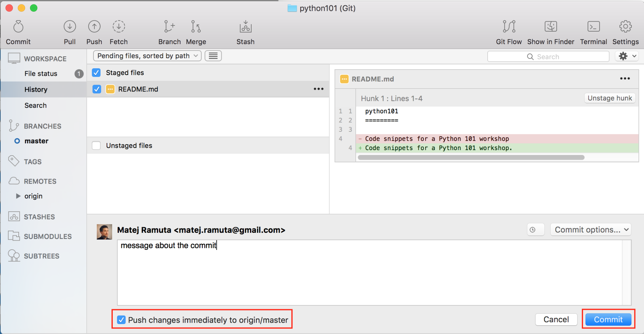Open repository Settings gear
Image resolution: width=644 pixels, height=334 pixels.
[625, 27]
